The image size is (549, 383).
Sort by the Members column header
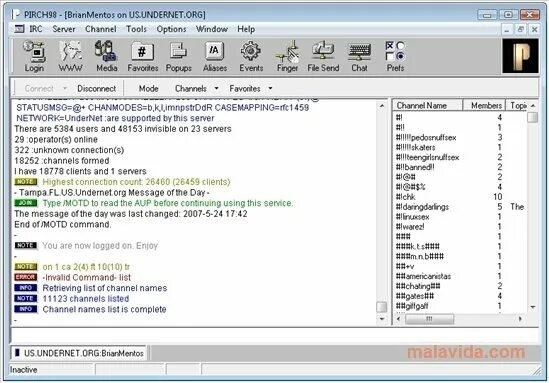pyautogui.click(x=484, y=105)
